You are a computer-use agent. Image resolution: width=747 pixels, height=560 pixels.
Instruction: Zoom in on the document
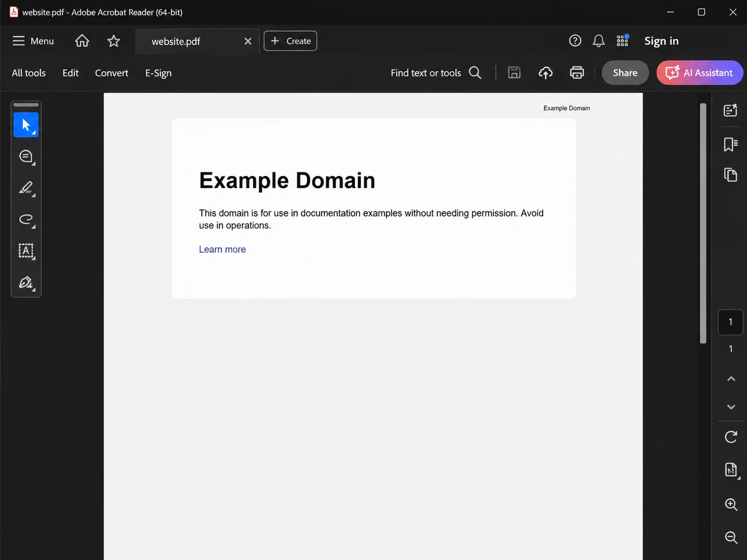click(x=731, y=504)
